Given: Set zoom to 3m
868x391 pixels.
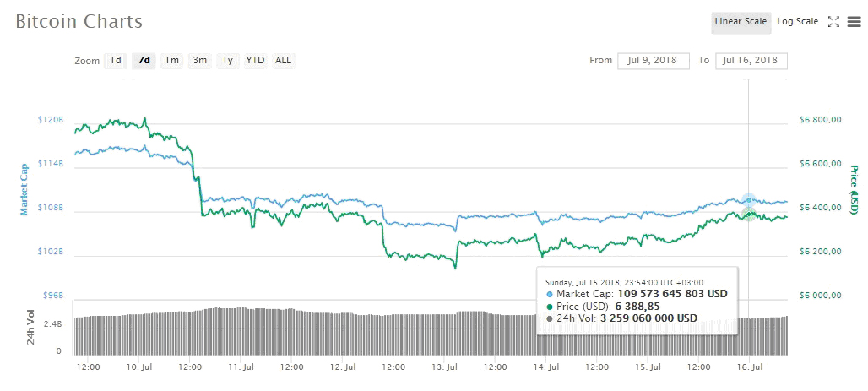Looking at the screenshot, I should 200,60.
